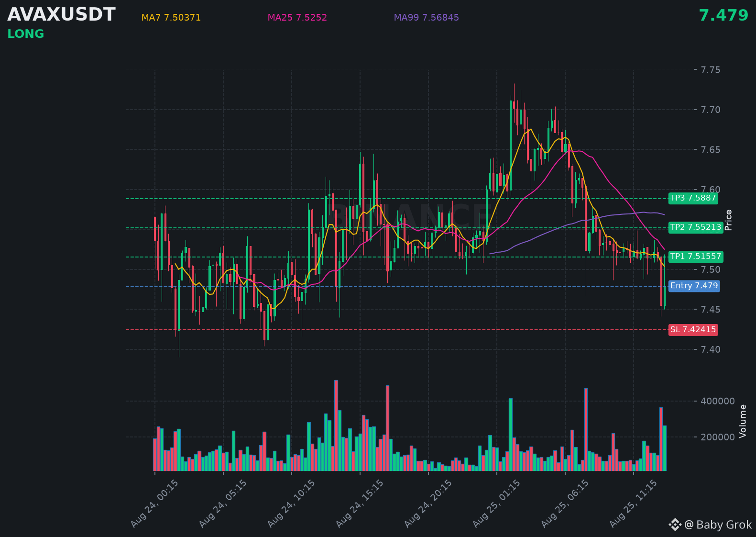Click the Aug 24, 20:15 time label
The height and width of the screenshot is (537, 756).
(x=428, y=504)
